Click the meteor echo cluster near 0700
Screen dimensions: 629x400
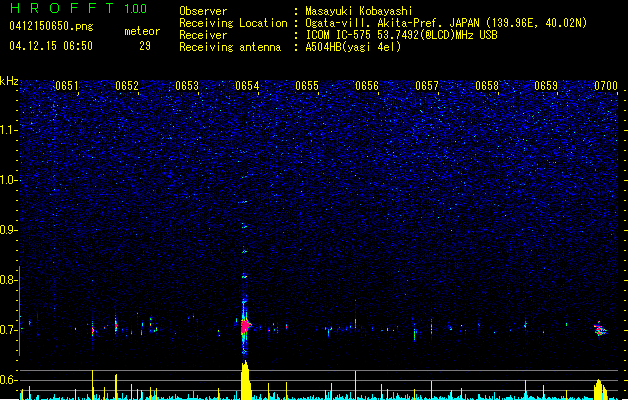click(x=600, y=330)
